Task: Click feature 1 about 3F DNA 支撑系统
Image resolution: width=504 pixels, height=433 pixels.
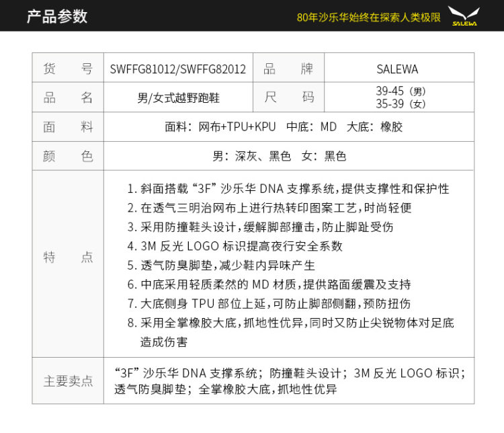Action: coord(288,189)
